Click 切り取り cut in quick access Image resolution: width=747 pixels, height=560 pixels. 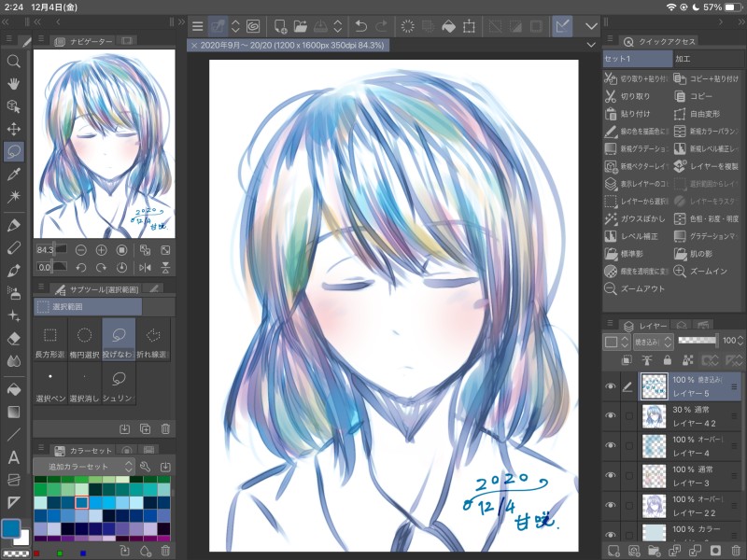coord(636,96)
